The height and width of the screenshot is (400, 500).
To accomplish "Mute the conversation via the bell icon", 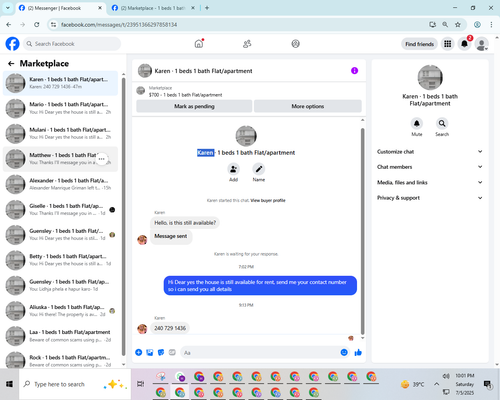I will point(417,123).
